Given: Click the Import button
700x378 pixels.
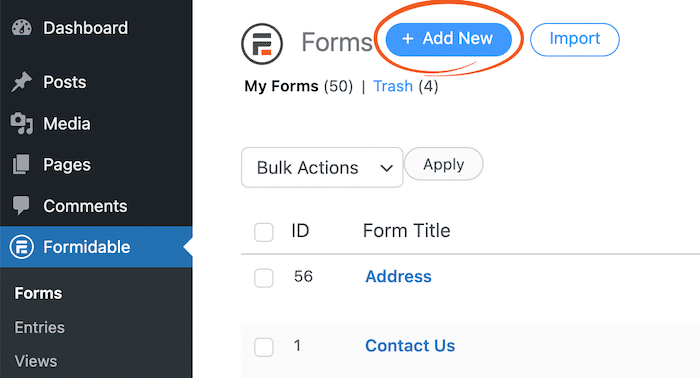Looking at the screenshot, I should pos(575,39).
